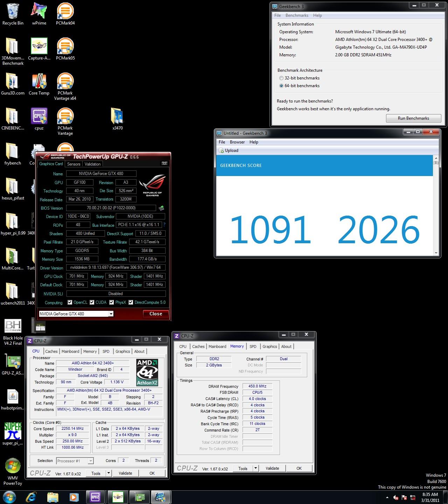Open the PCMark Vantage x64 shortcut
The image size is (448, 504).
pyautogui.click(x=65, y=86)
